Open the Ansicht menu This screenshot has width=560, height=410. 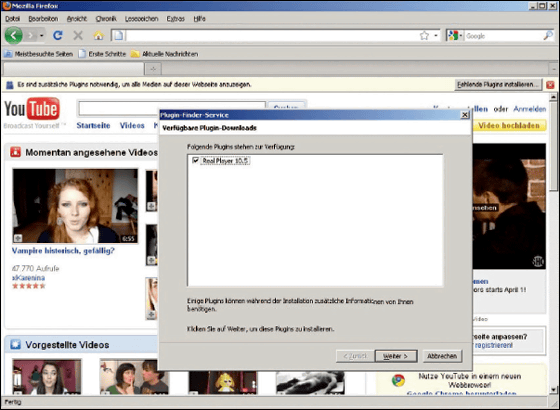click(77, 19)
